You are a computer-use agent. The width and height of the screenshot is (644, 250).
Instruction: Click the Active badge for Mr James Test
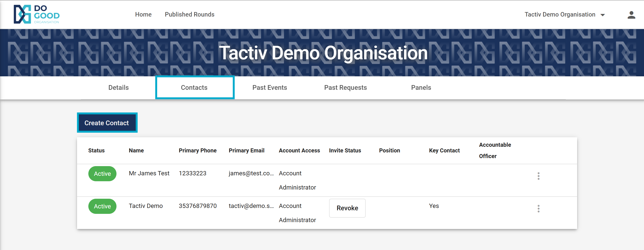pyautogui.click(x=102, y=173)
